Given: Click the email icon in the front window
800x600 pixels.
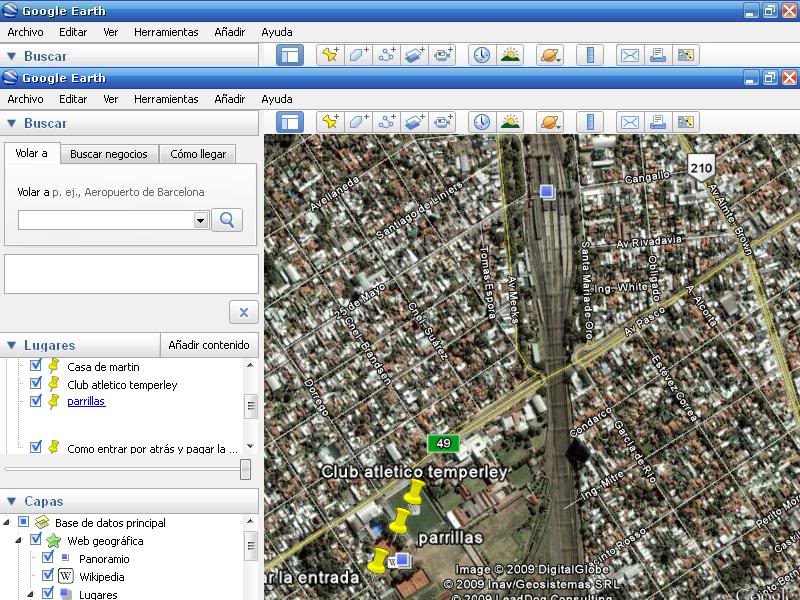Looking at the screenshot, I should point(630,122).
